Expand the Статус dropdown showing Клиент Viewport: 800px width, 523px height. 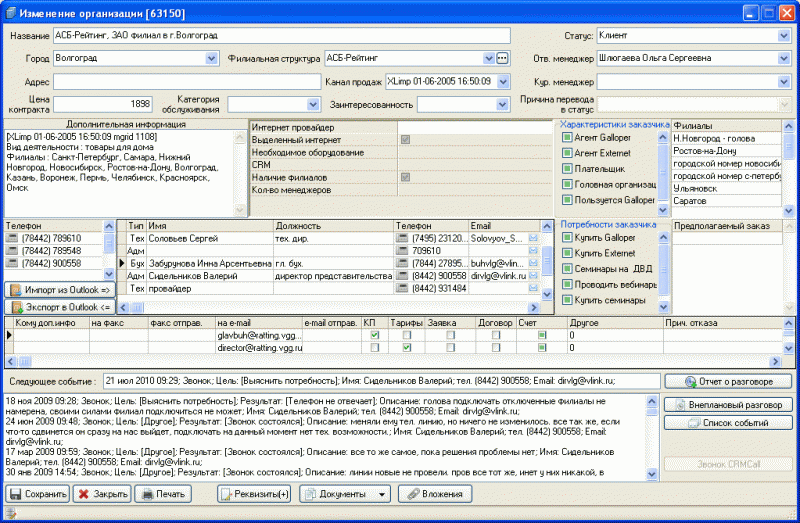pos(784,36)
